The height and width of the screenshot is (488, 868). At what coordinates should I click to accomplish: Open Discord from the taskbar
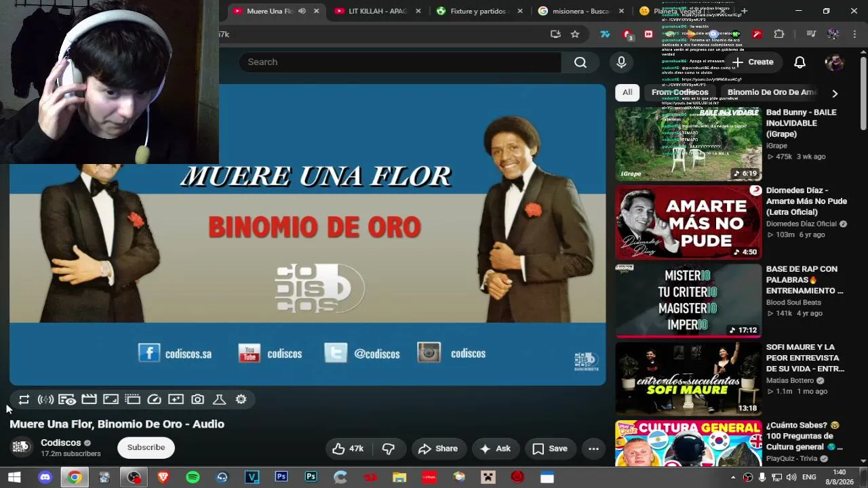coord(45,477)
